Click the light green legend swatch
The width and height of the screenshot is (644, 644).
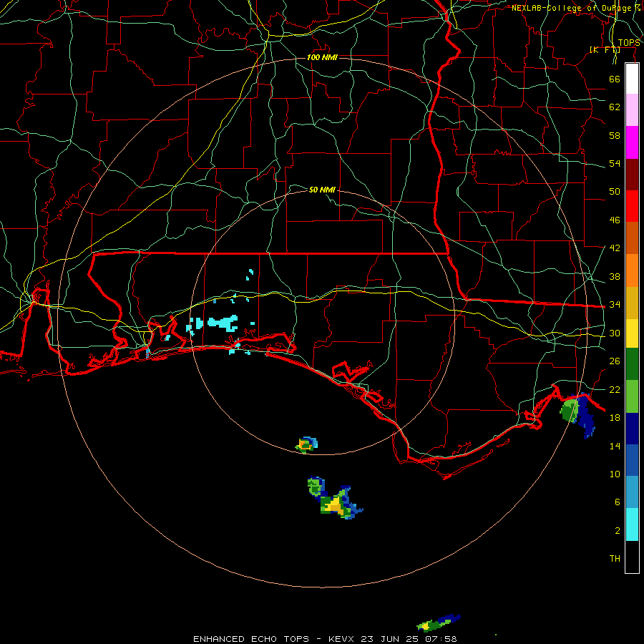[x=632, y=396]
